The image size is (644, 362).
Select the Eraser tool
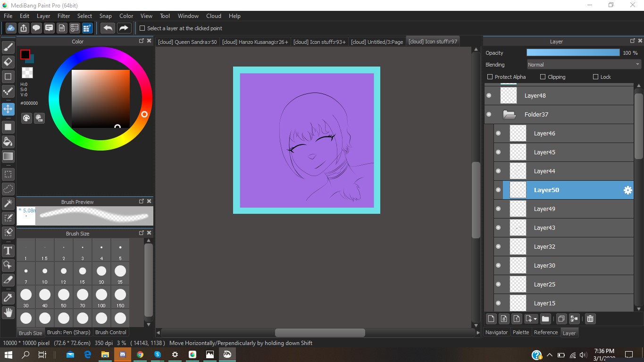(x=8, y=62)
